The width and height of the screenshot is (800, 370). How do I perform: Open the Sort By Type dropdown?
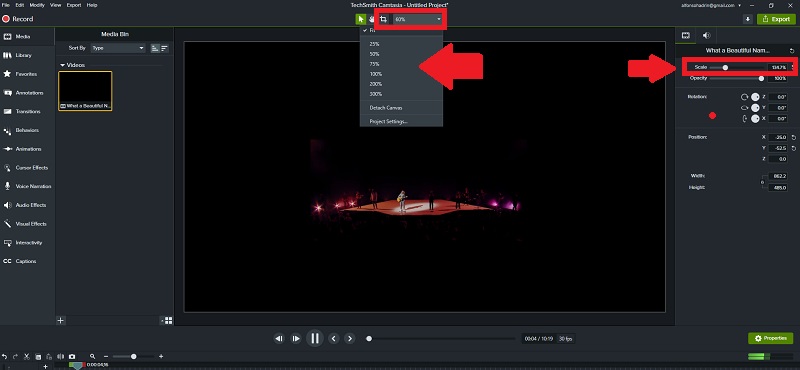pos(118,48)
